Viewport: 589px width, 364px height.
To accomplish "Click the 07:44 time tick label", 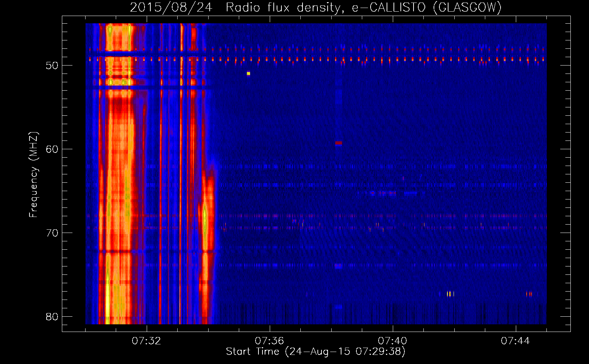I will 515,341.
